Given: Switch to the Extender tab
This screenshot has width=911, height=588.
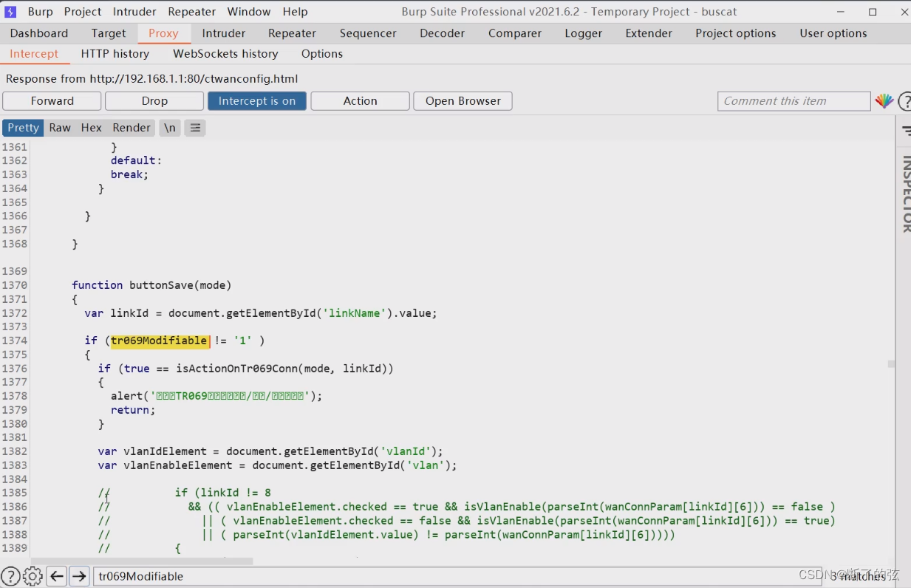Looking at the screenshot, I should pyautogui.click(x=649, y=33).
